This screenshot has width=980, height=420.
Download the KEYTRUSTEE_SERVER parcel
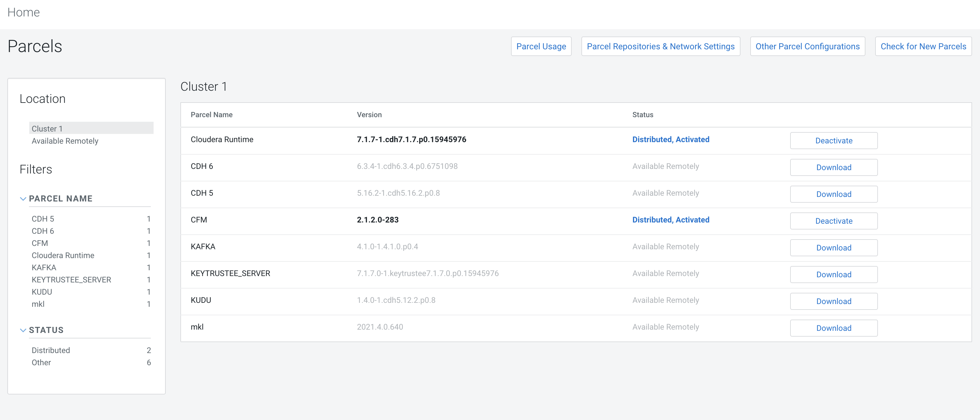833,275
